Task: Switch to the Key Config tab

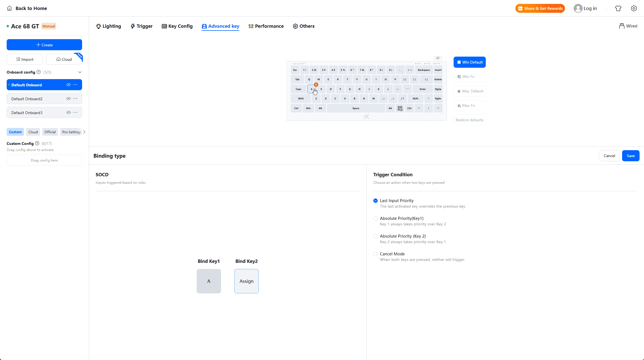Action: (x=177, y=26)
